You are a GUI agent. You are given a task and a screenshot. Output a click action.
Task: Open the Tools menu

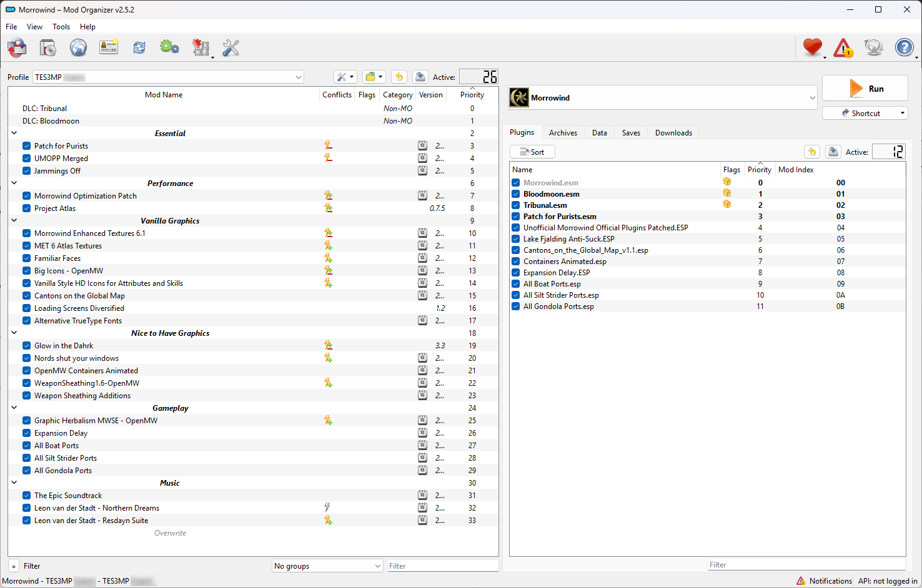tap(61, 27)
